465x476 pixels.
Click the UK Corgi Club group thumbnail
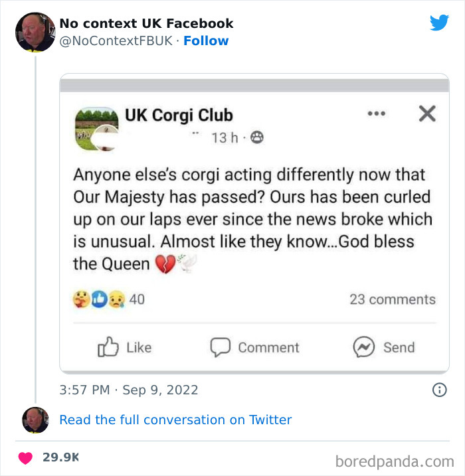[97, 127]
